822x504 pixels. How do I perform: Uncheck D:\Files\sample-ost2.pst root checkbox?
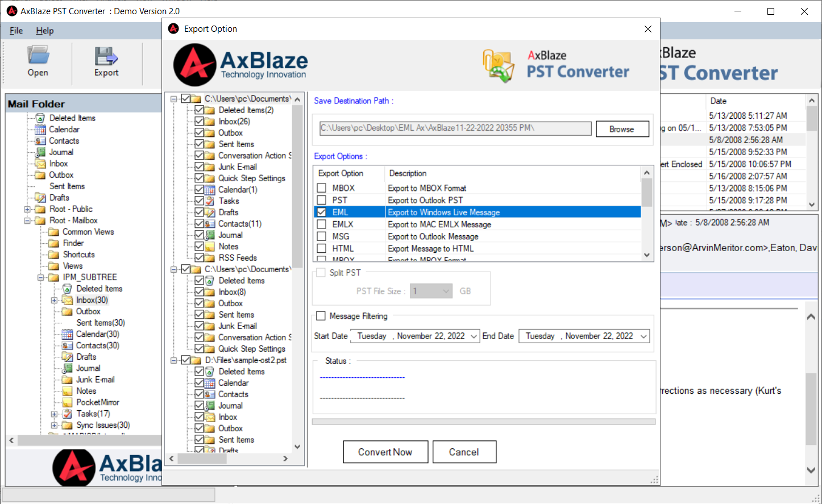pos(186,360)
